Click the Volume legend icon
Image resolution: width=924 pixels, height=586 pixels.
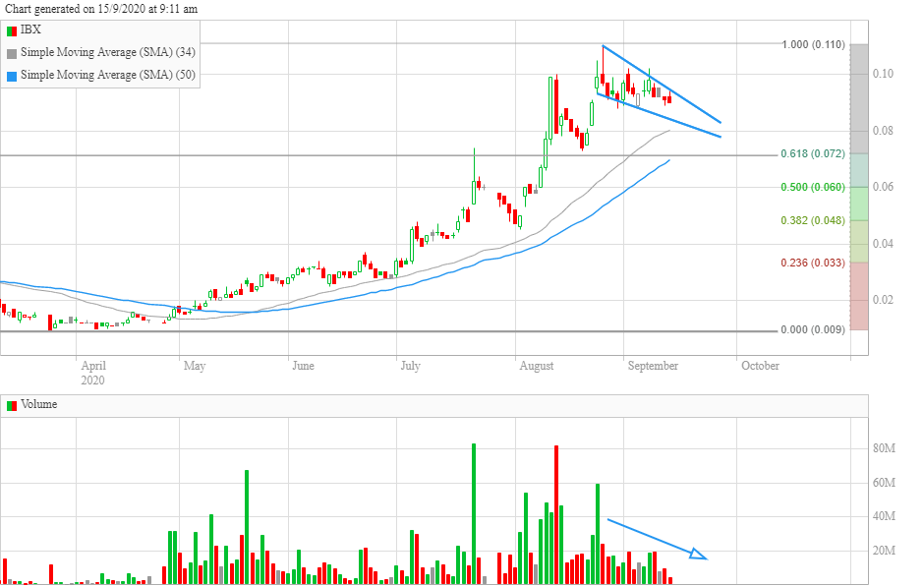12,406
